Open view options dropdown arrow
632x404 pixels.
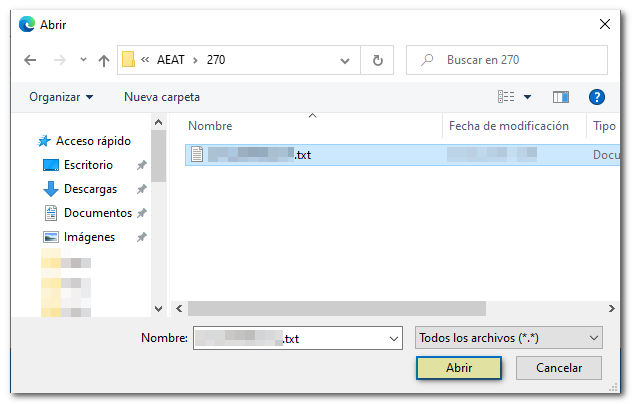527,97
